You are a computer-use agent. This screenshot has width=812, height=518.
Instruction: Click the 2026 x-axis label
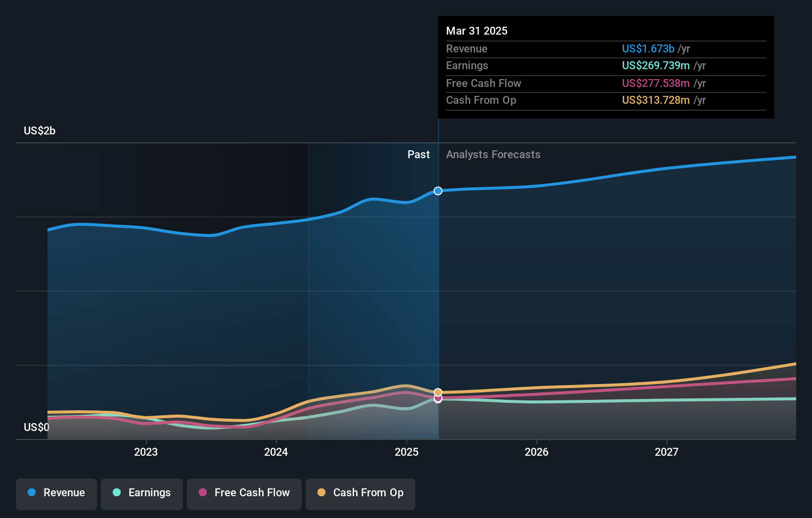click(x=537, y=452)
